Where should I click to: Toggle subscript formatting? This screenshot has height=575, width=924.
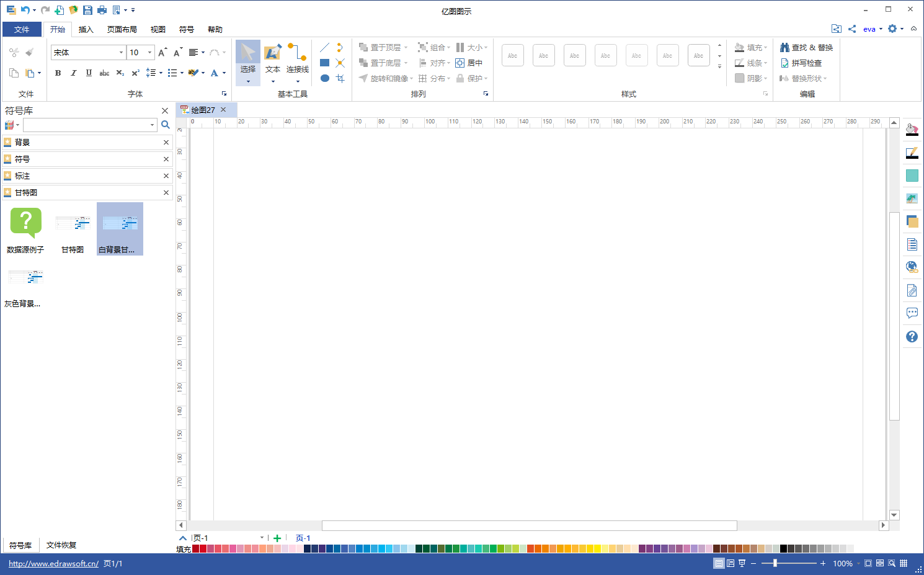point(120,73)
